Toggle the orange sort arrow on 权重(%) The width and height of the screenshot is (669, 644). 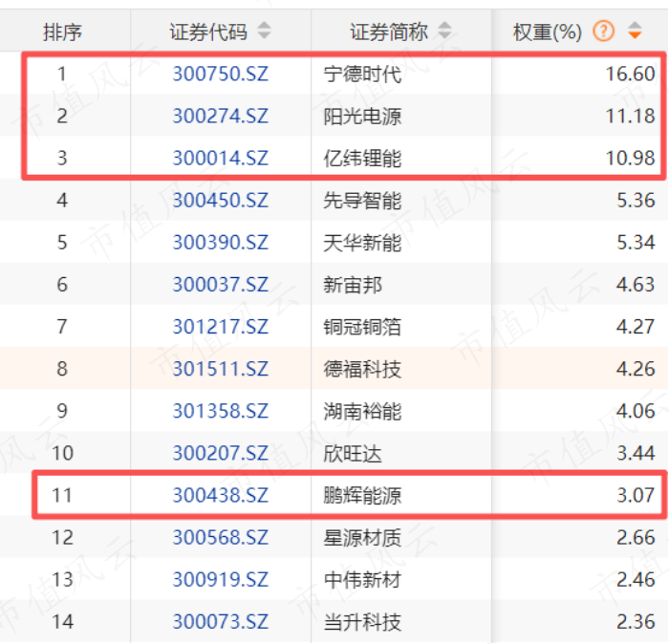tap(635, 31)
